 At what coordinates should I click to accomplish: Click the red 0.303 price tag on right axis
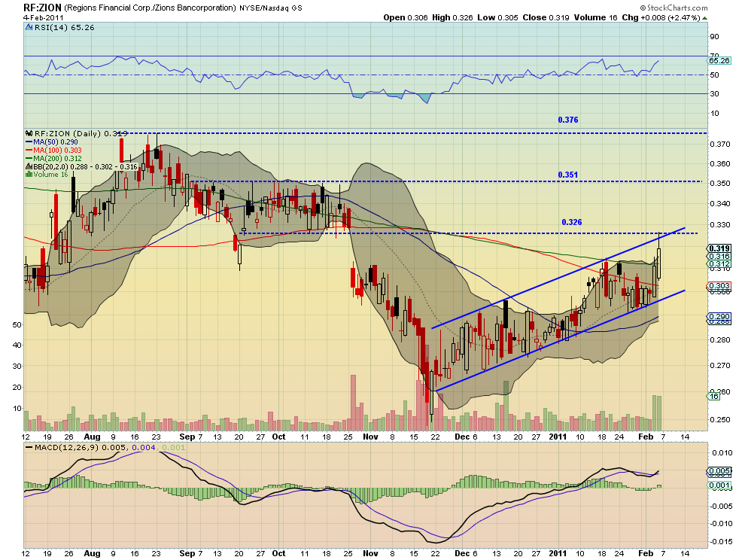tap(719, 286)
